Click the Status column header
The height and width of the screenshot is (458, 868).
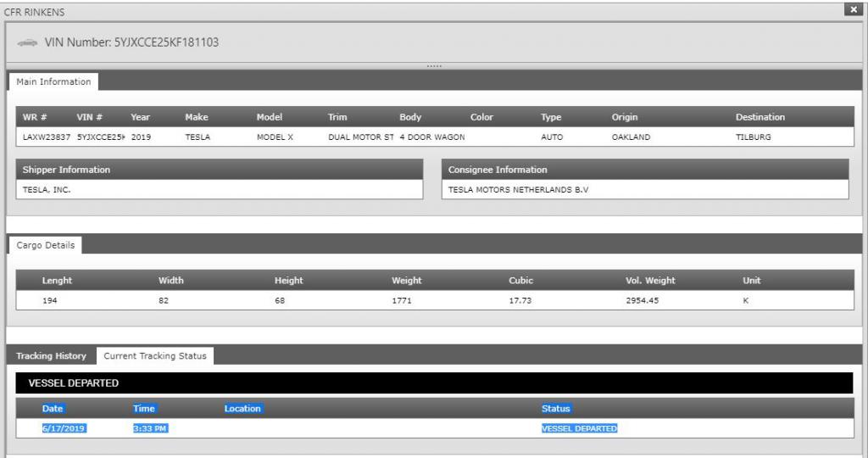point(556,408)
